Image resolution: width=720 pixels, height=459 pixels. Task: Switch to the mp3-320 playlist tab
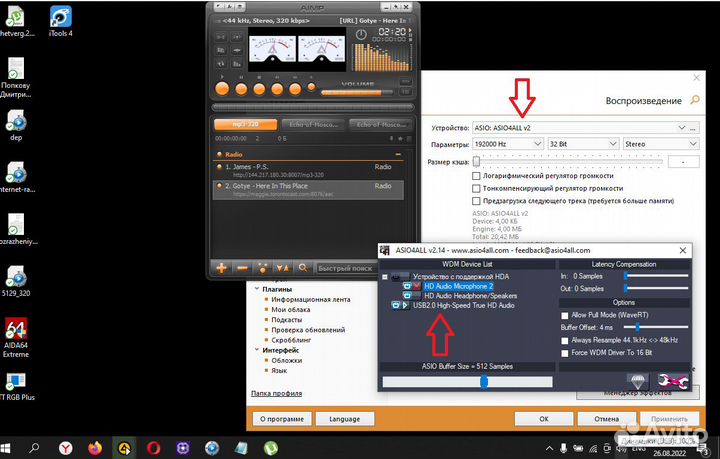(246, 124)
